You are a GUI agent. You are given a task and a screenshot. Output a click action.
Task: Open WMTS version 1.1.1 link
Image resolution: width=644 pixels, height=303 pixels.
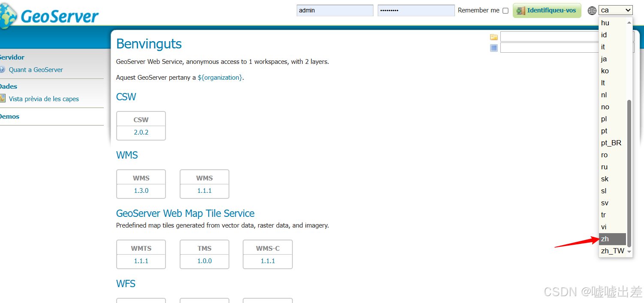[x=141, y=261]
